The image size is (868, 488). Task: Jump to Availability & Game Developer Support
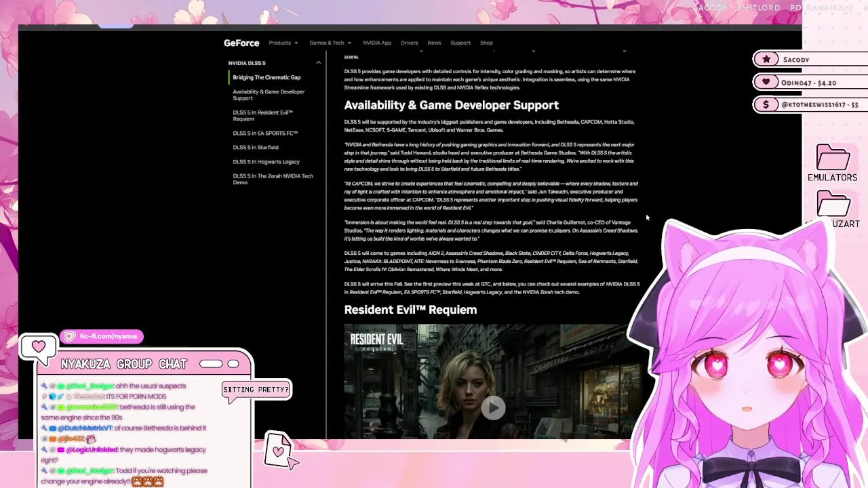[269, 95]
